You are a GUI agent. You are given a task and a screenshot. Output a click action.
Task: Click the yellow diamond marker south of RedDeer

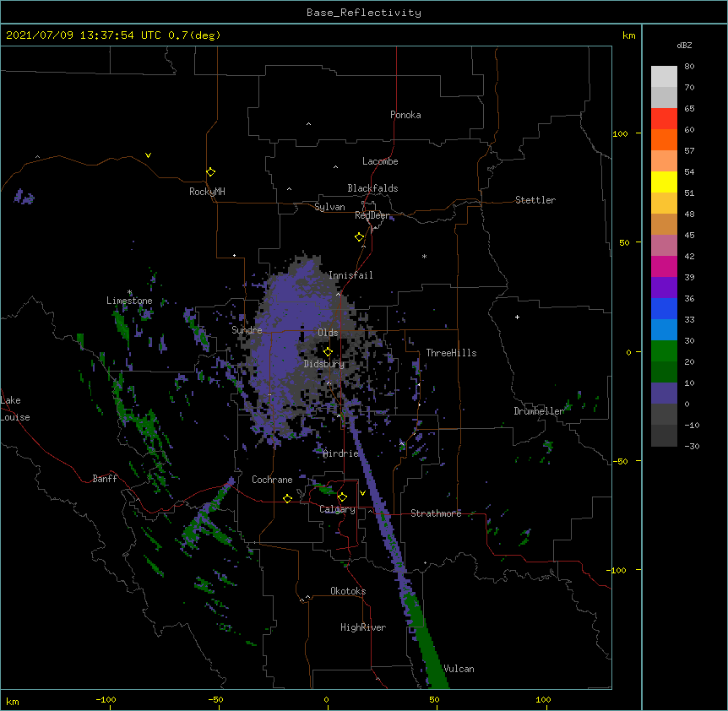(x=360, y=237)
